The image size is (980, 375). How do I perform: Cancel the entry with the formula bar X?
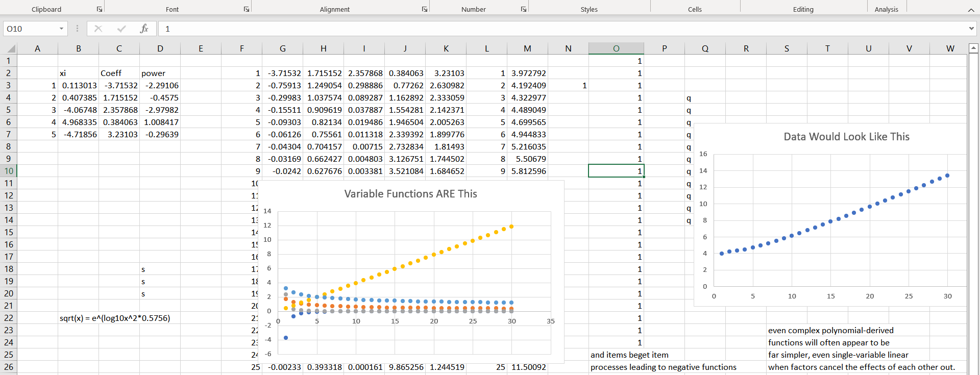click(x=99, y=29)
